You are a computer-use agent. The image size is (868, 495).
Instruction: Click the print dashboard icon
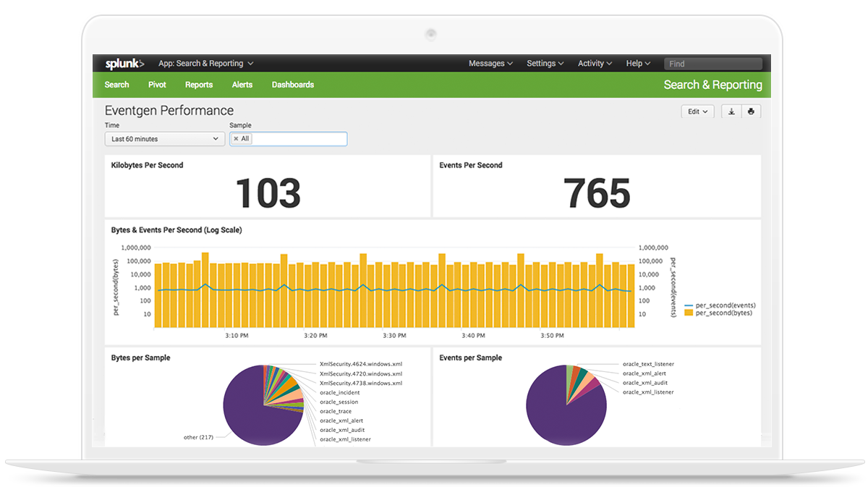(751, 111)
